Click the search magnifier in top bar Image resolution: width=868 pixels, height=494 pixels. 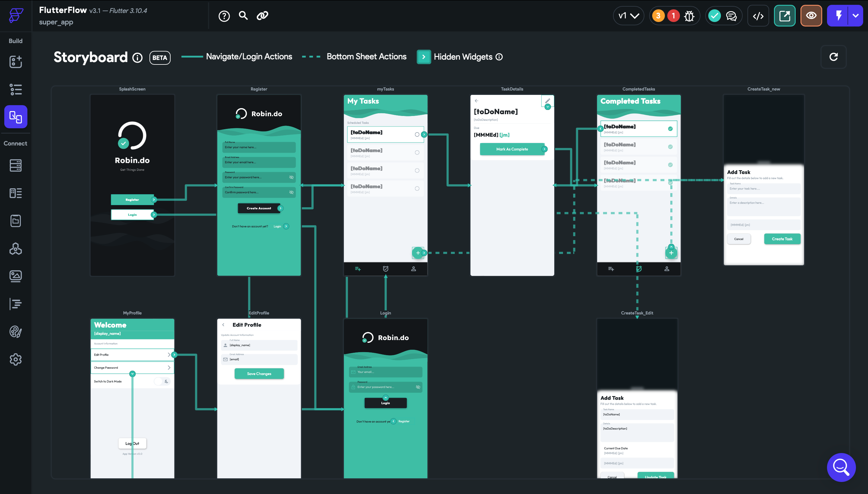[x=243, y=15]
